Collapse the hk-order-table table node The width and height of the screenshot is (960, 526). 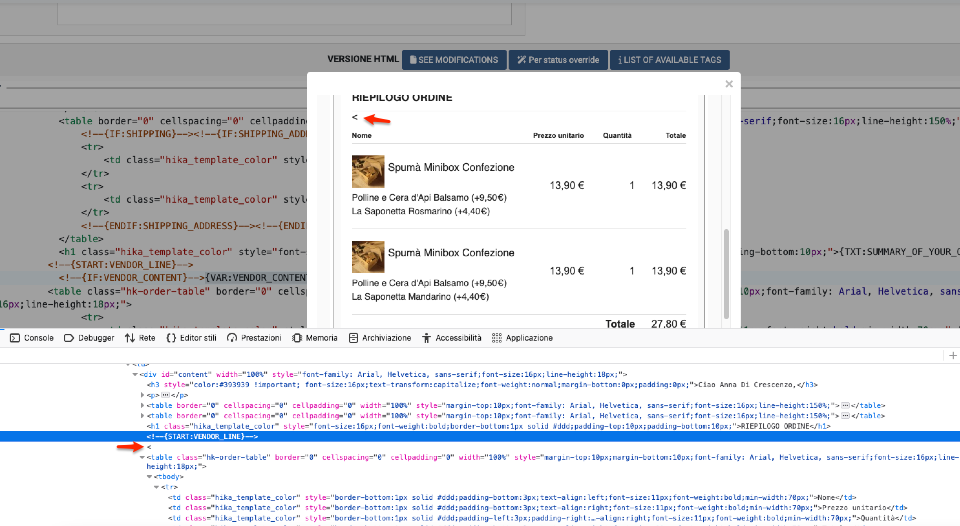tap(143, 456)
